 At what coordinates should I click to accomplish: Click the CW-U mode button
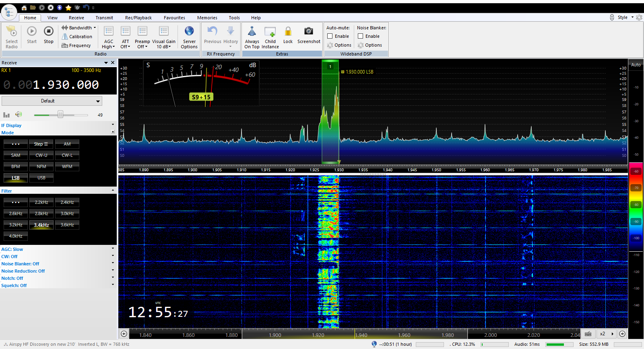[41, 155]
